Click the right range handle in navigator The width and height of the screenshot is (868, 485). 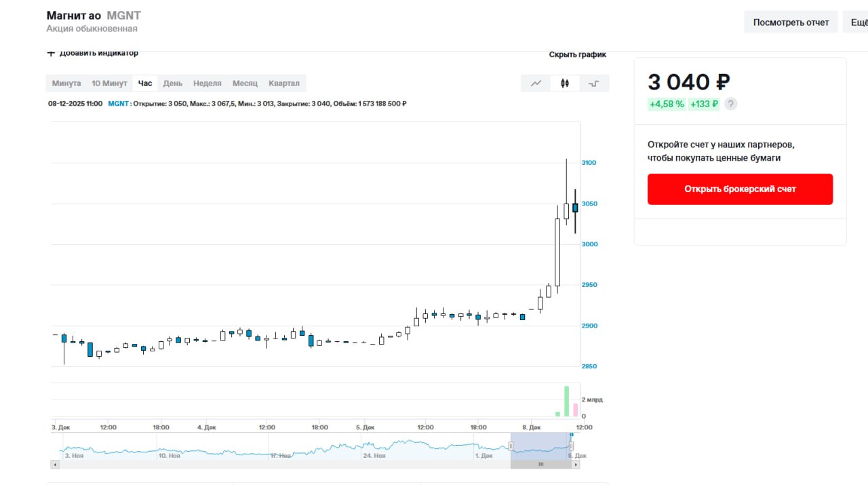coord(571,446)
